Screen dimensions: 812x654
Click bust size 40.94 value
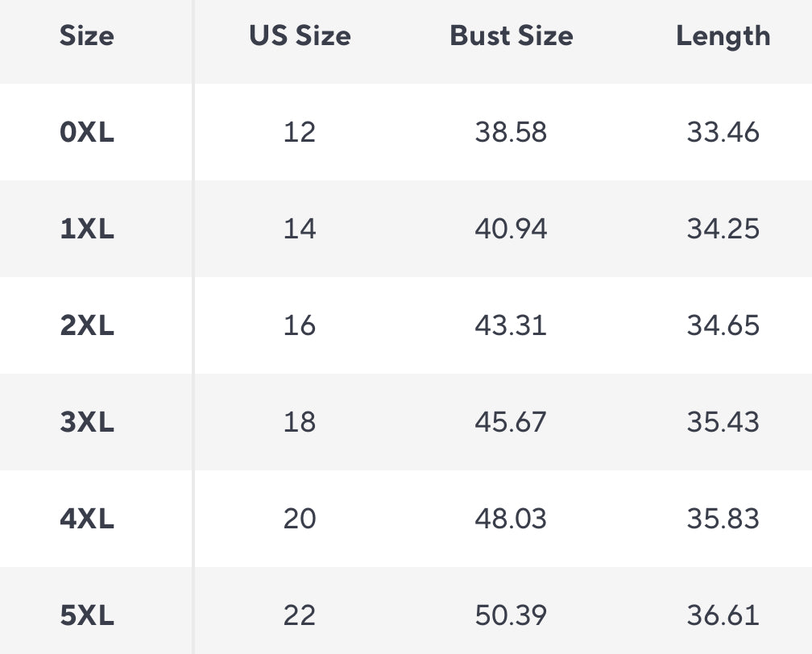click(x=511, y=229)
